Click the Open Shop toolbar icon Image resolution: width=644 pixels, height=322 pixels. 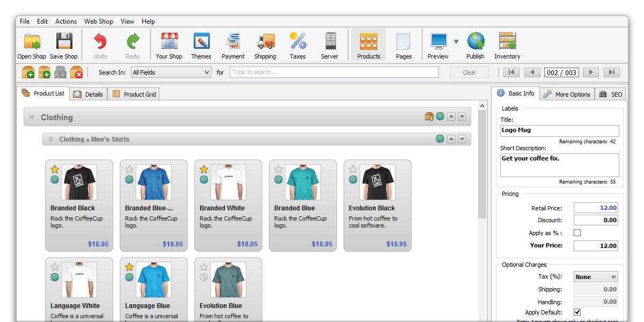tap(32, 41)
